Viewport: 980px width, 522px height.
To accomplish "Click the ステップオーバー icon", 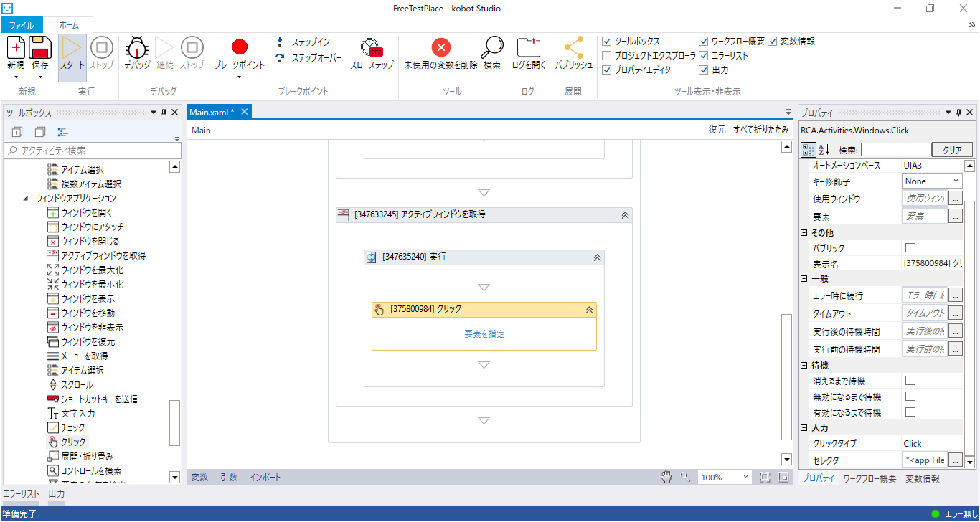I will click(x=281, y=58).
